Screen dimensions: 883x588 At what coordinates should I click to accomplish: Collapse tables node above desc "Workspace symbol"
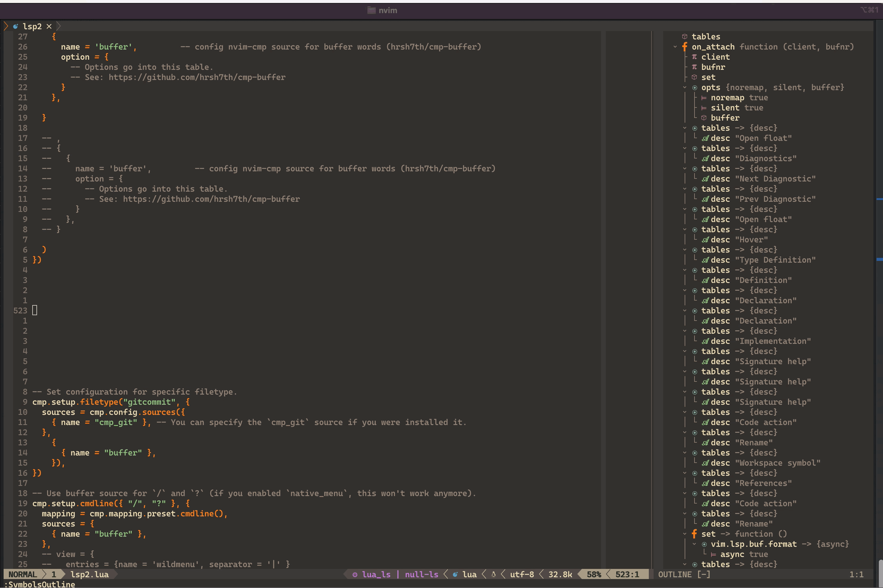(684, 453)
